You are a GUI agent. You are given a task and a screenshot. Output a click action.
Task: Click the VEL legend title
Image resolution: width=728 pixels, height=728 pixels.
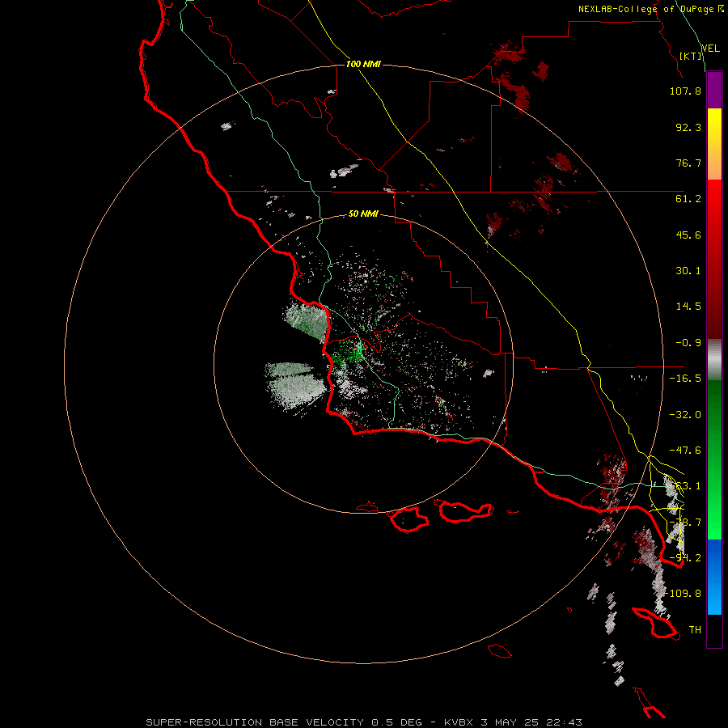point(710,48)
